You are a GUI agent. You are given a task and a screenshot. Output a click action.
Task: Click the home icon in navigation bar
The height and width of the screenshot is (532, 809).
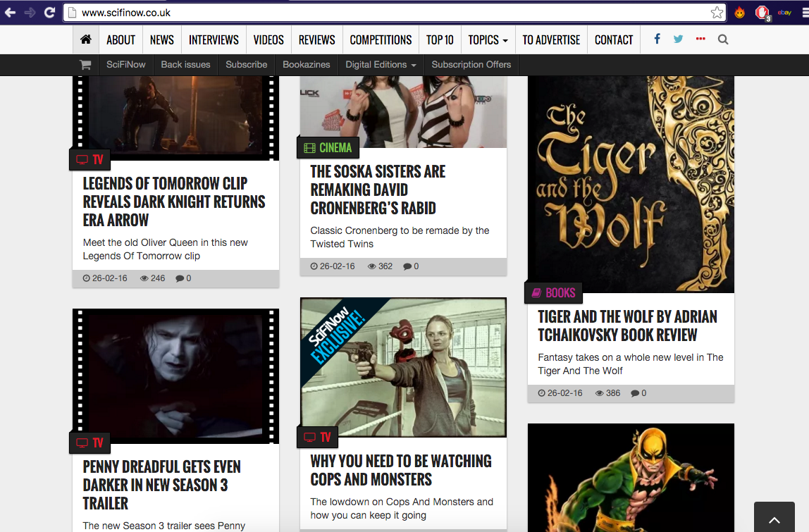[86, 40]
